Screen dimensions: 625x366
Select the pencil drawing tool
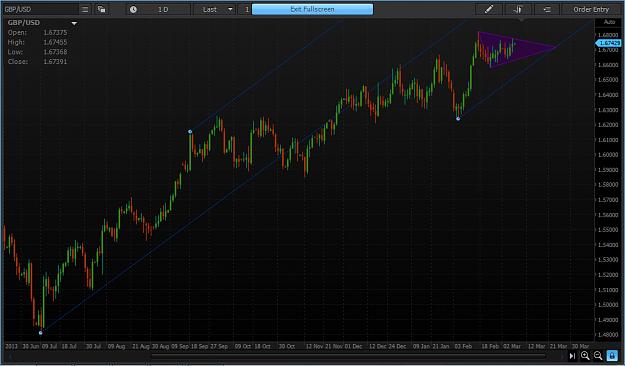pyautogui.click(x=489, y=9)
